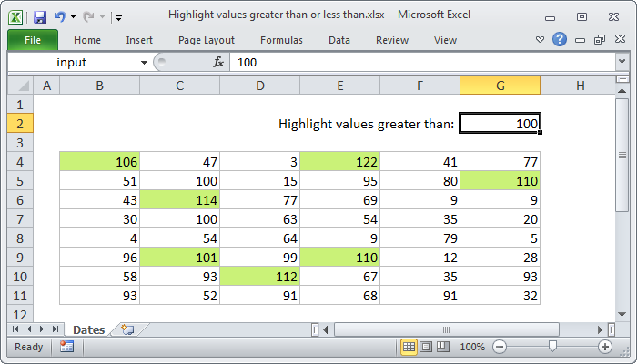
Task: Click the Undo arrow icon
Action: [x=59, y=16]
